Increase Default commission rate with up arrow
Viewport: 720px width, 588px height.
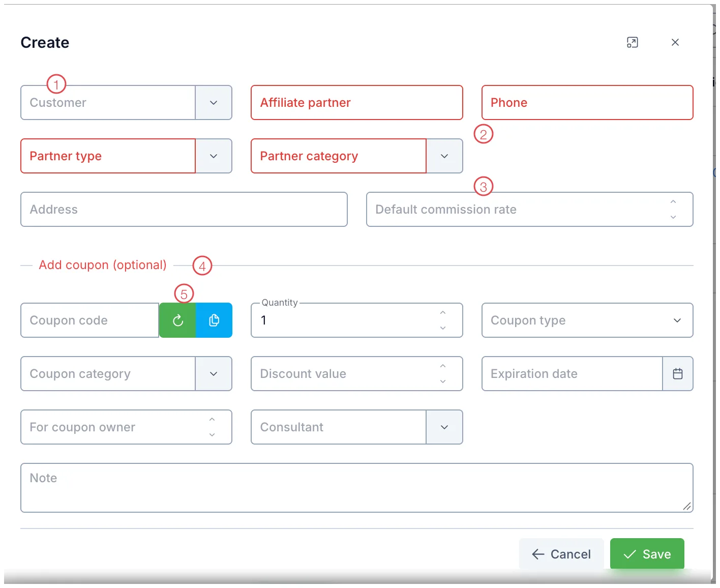click(673, 202)
